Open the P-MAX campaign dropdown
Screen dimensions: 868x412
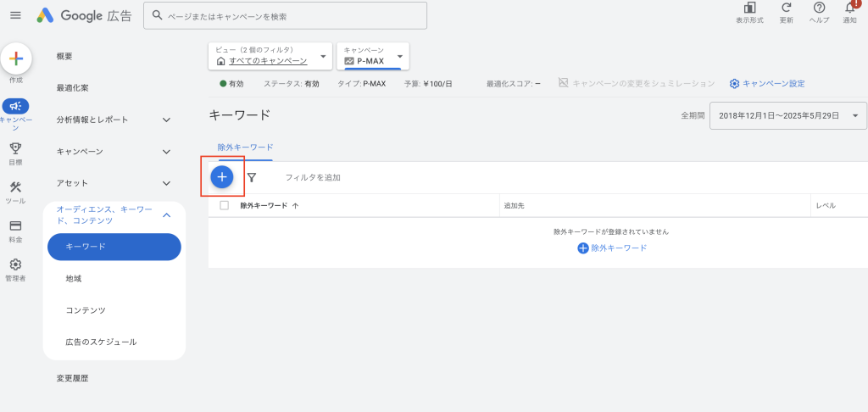click(x=373, y=57)
